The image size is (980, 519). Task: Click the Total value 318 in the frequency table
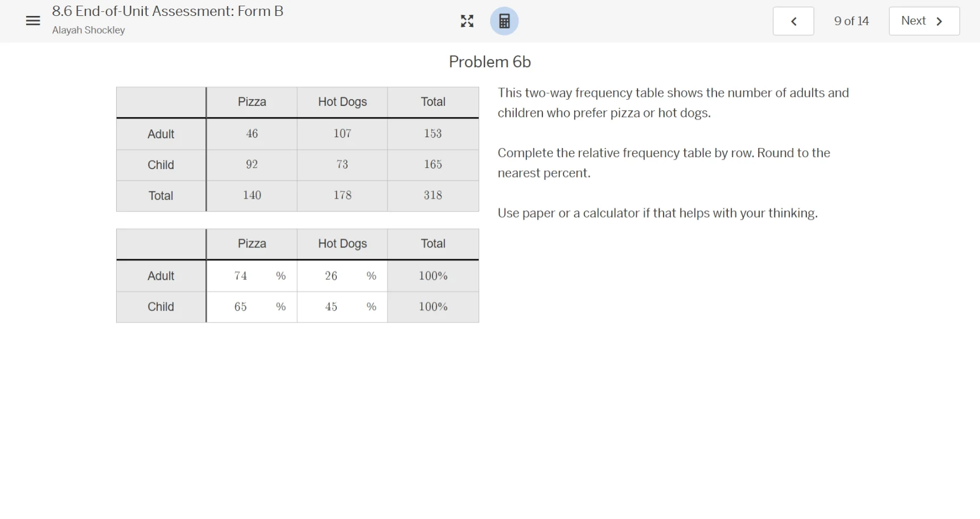click(x=433, y=196)
